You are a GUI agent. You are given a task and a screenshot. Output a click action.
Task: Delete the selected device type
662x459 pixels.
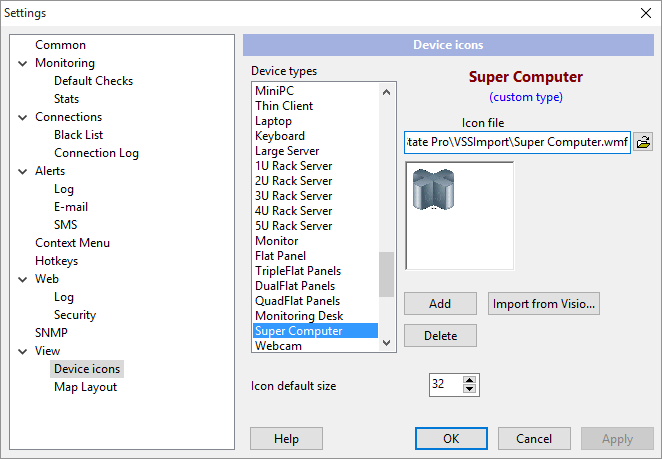pyautogui.click(x=440, y=335)
